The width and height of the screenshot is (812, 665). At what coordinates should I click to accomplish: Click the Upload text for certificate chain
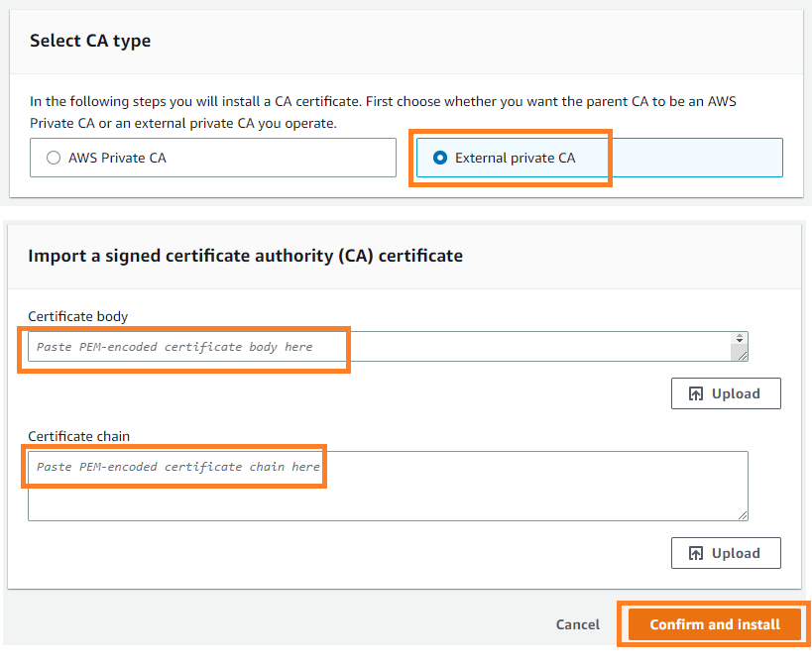tap(736, 553)
